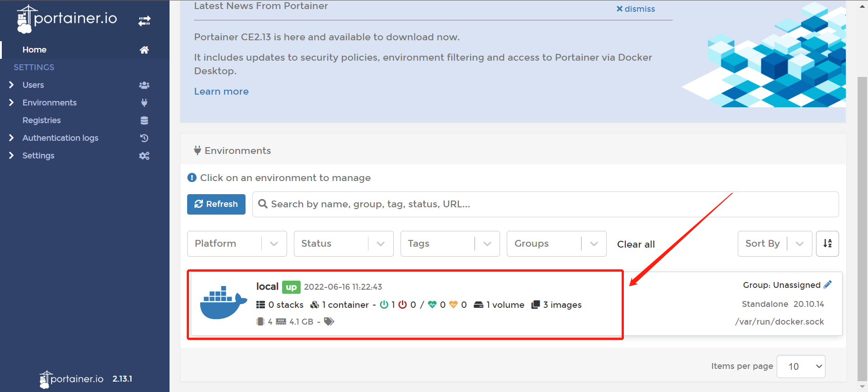Click the tags icon on local environment

[329, 321]
